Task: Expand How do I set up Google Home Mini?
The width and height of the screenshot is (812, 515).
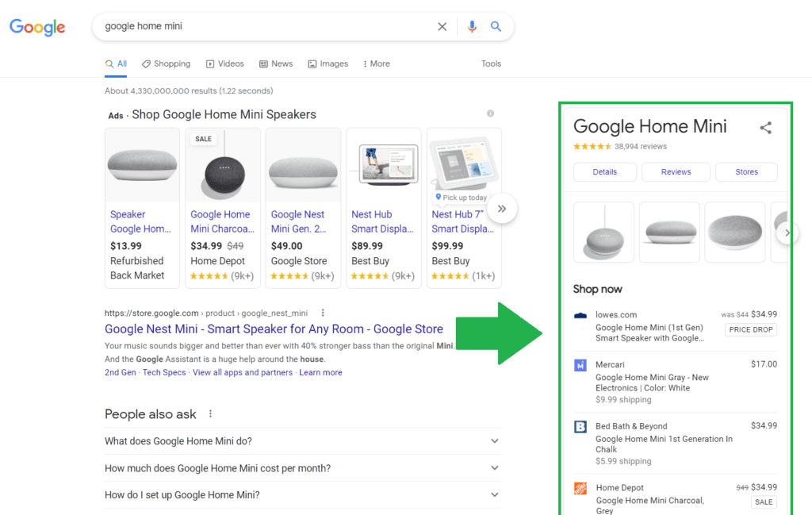Action: (302, 495)
